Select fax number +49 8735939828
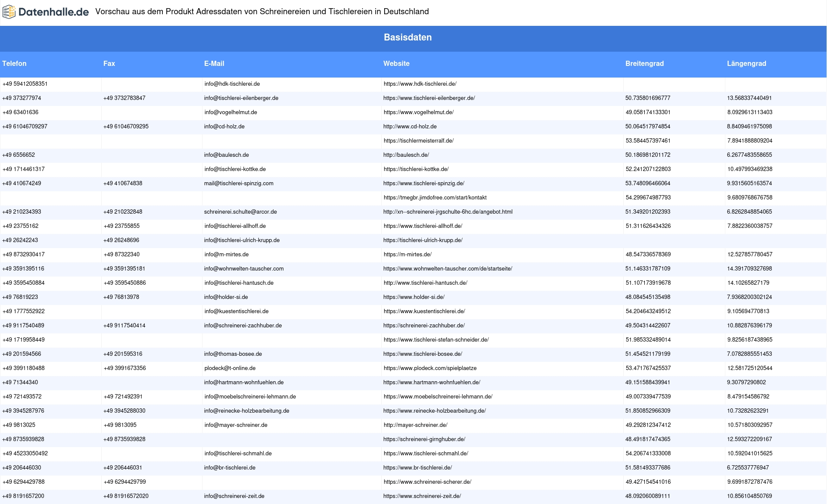 [124, 439]
